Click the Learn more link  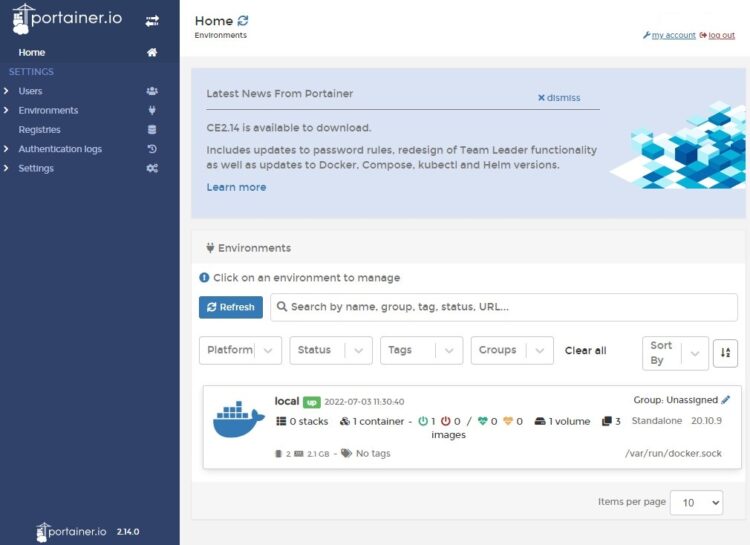[x=236, y=187]
